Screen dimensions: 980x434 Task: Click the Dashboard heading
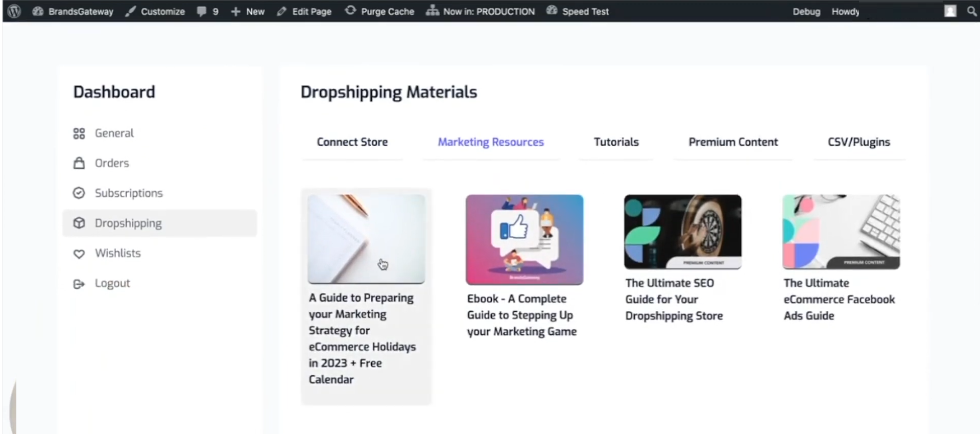114,92
